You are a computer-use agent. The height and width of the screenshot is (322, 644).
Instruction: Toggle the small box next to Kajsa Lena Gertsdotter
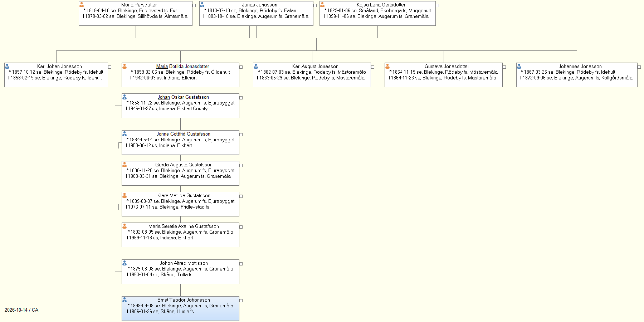pos(437,5)
